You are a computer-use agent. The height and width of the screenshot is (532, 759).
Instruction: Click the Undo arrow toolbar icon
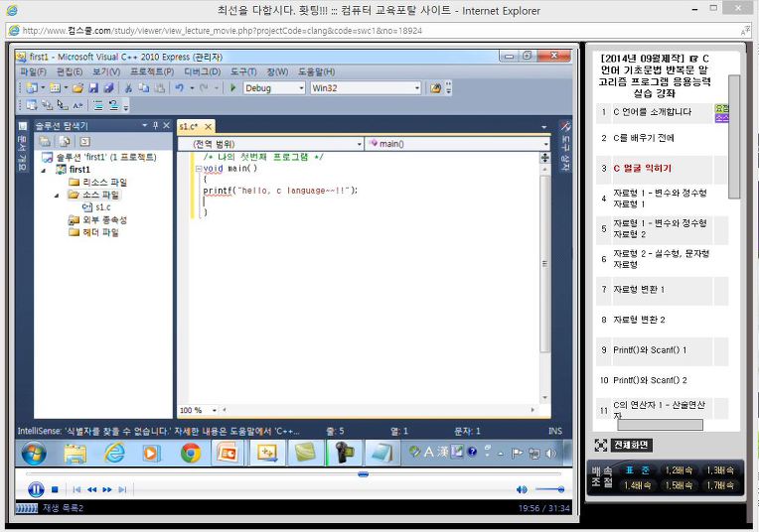click(180, 88)
